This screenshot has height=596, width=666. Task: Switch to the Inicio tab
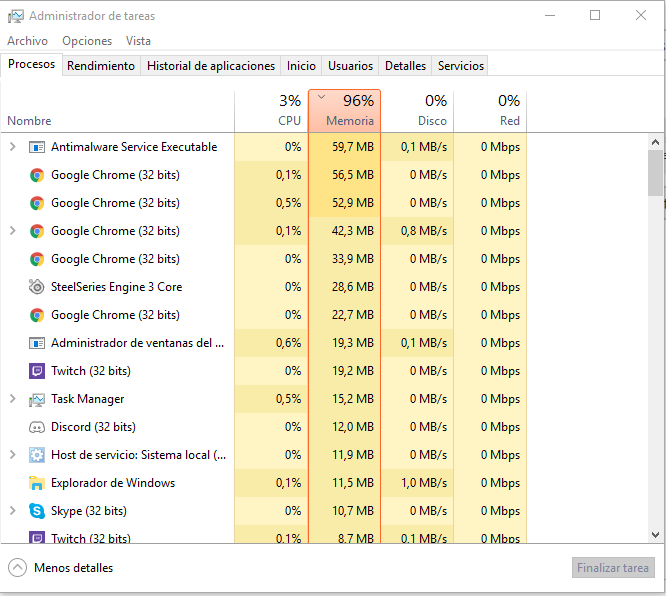(301, 66)
